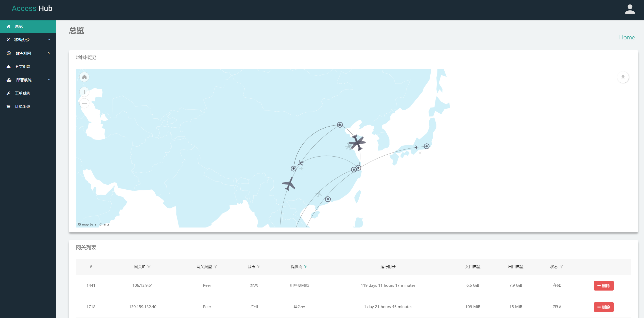Delete gateway 1718 with 删除 button
The height and width of the screenshot is (318, 644).
604,307
